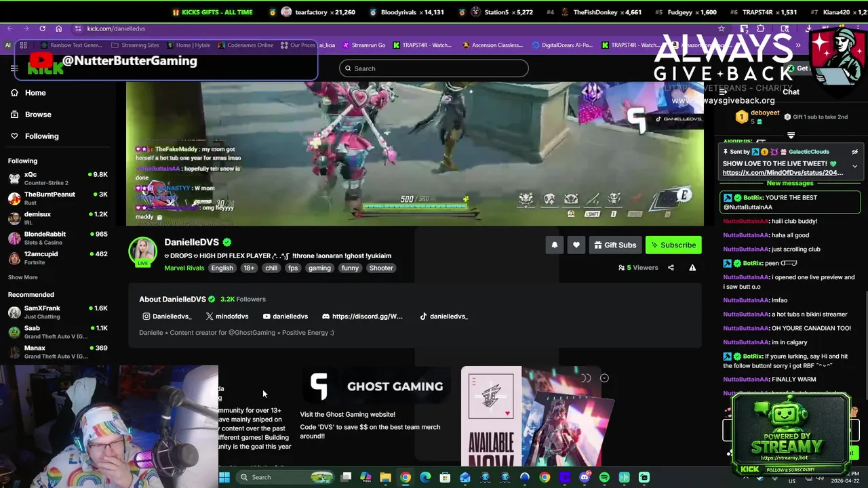868x488 pixels.
Task: Click the funny tag
Action: tap(350, 268)
